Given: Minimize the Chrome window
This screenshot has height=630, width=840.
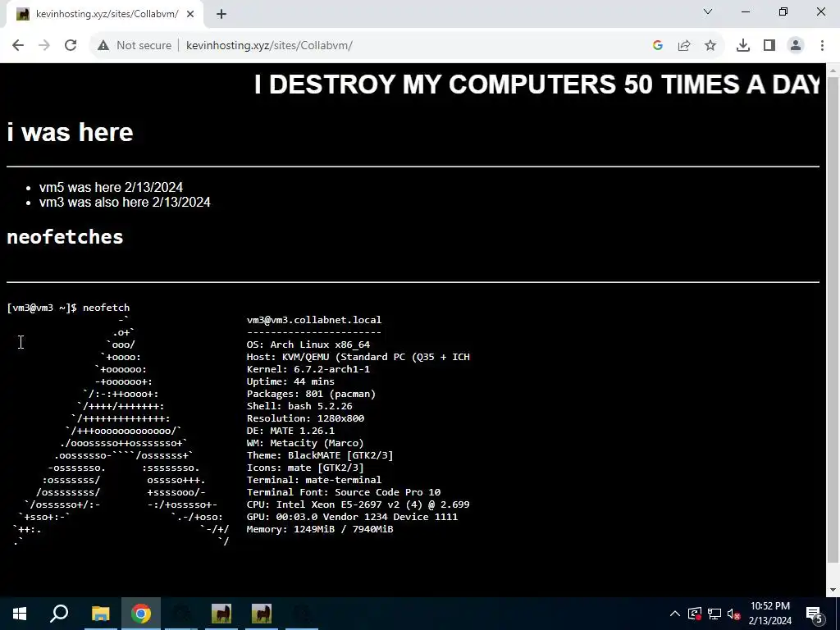Looking at the screenshot, I should coord(746,11).
